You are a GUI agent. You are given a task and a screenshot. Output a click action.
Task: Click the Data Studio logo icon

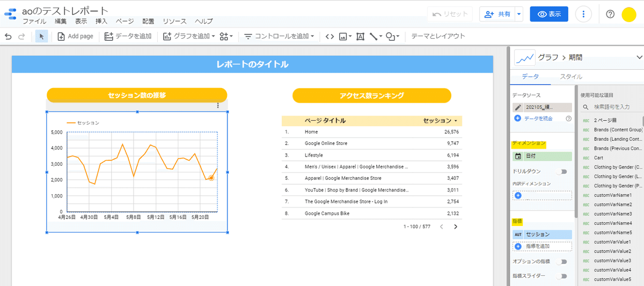coord(10,15)
